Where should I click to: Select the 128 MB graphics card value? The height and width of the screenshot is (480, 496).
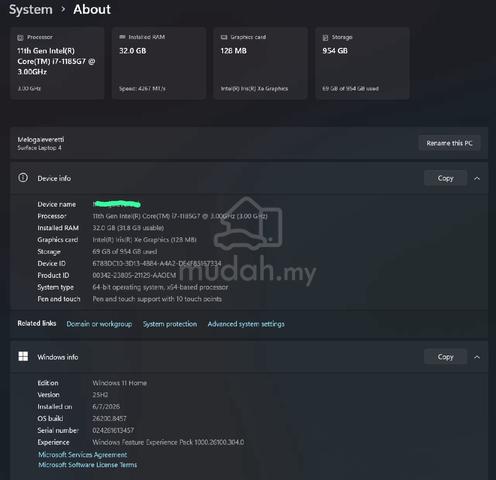click(x=233, y=51)
